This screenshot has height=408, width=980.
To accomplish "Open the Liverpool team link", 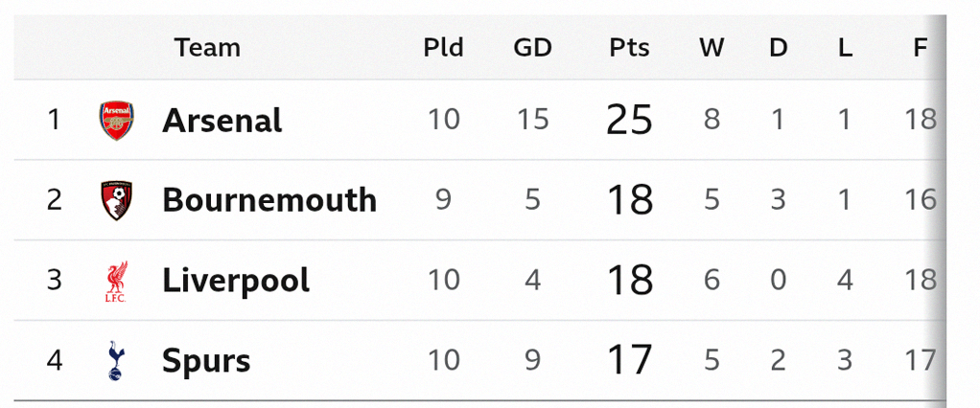I will [x=236, y=281].
